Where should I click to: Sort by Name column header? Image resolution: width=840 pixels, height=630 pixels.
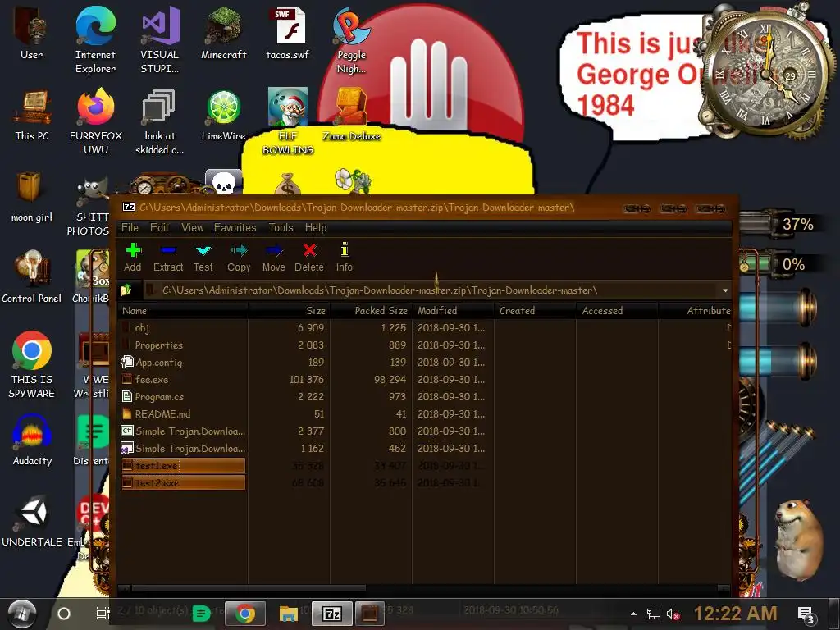pyautogui.click(x=182, y=311)
